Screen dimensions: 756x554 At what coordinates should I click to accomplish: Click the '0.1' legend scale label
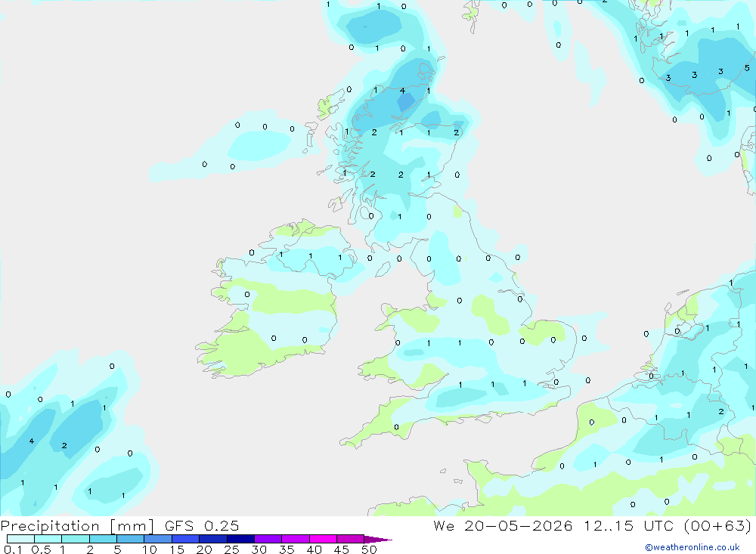(13, 549)
